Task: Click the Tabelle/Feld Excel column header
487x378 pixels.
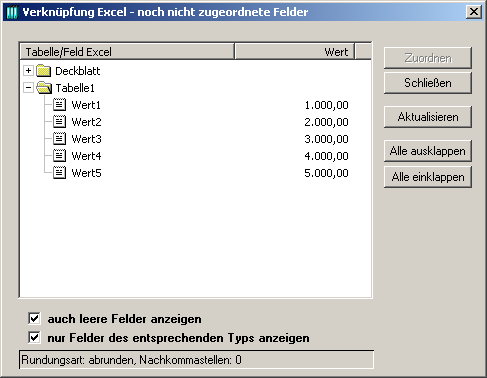Action: (127, 52)
